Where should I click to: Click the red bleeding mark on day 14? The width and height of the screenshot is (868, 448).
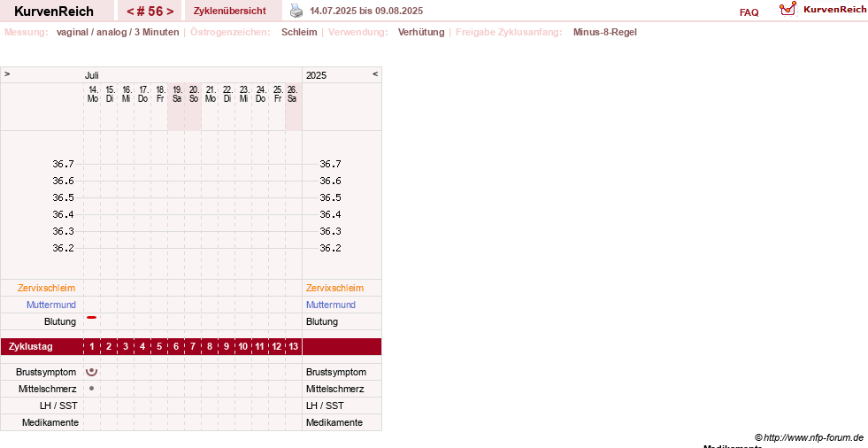pos(92,317)
